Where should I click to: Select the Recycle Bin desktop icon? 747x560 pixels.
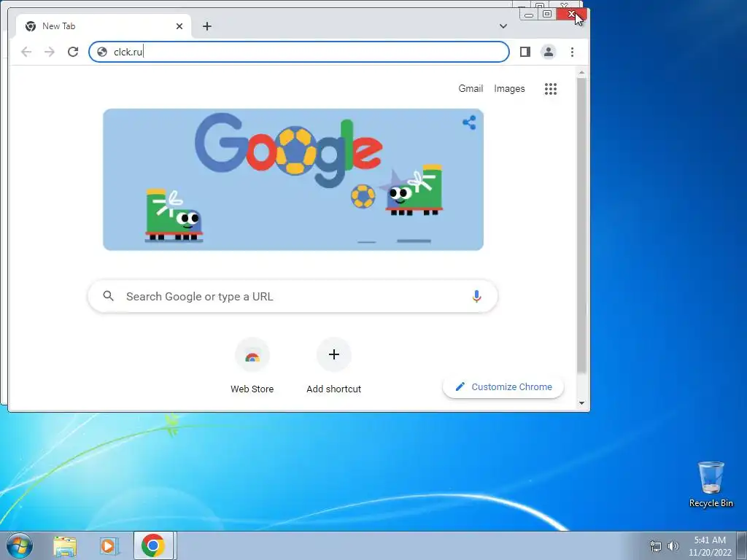711,484
